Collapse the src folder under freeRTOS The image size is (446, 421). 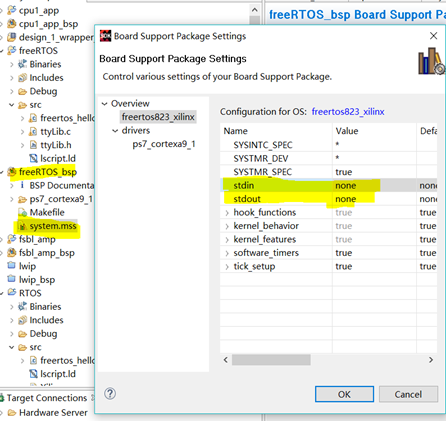pos(12,105)
